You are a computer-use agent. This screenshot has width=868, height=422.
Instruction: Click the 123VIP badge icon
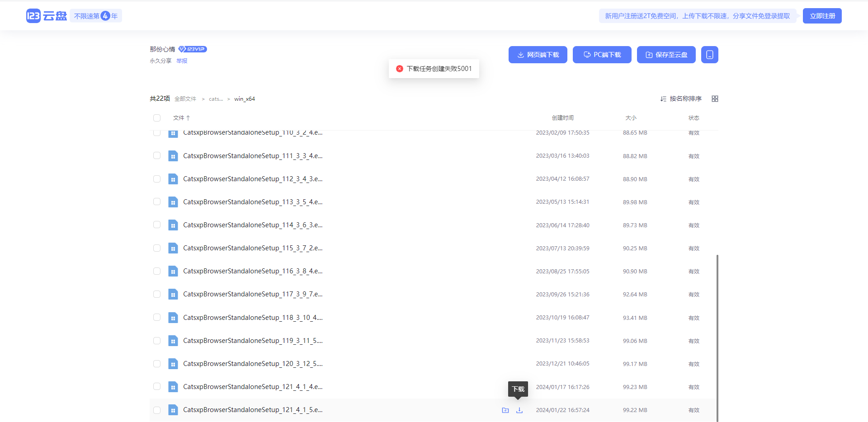point(193,49)
